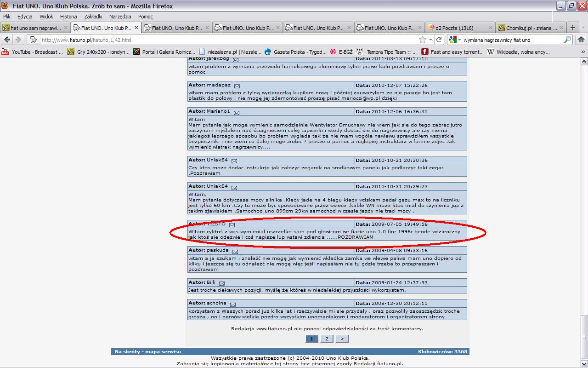Open YouTube - Broadcast bookmark
This screenshot has width=588, height=368.
(33, 52)
